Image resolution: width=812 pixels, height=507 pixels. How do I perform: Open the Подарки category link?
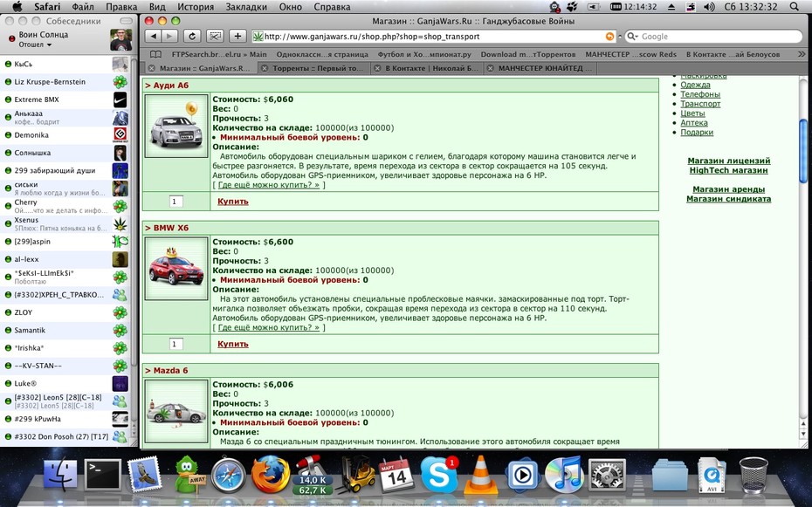(x=697, y=132)
